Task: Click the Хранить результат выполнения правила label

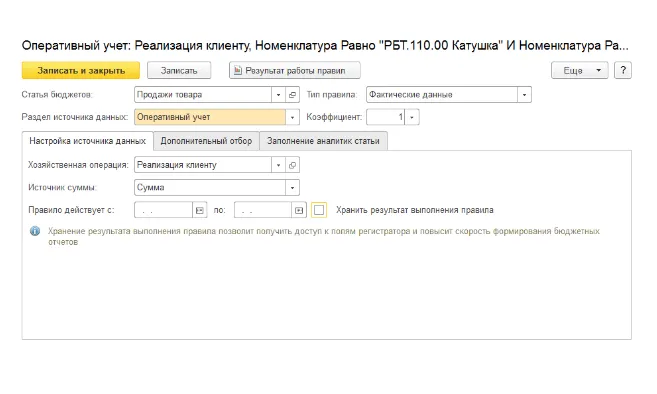Action: 414,210
